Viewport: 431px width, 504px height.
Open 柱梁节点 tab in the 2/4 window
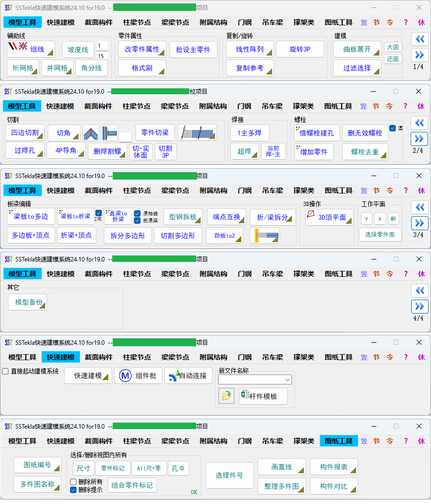pyautogui.click(x=137, y=106)
